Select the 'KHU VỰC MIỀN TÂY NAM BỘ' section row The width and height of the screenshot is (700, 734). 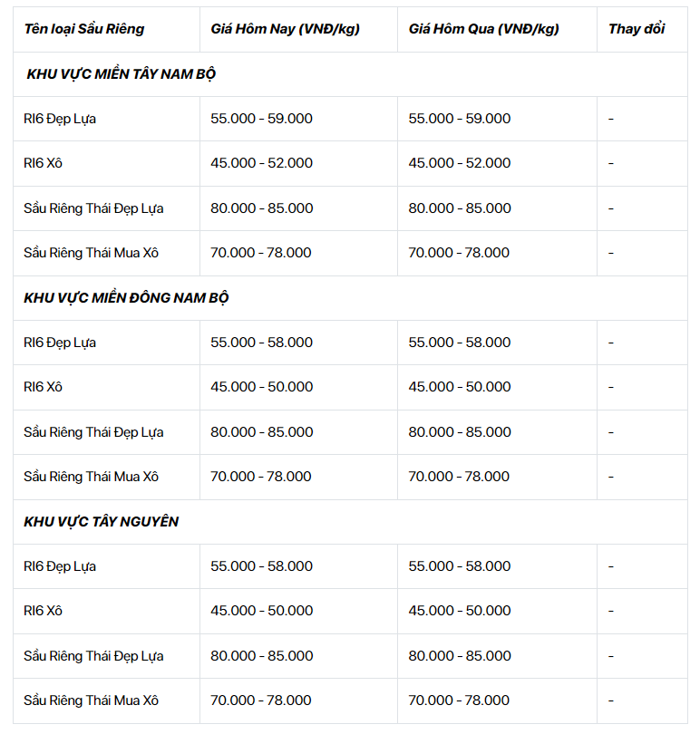350,74
